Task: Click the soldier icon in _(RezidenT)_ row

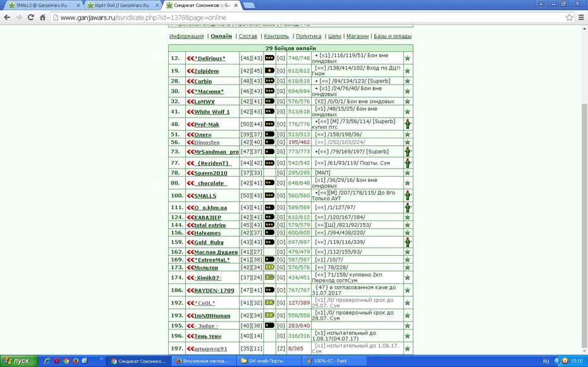Action: (408, 163)
